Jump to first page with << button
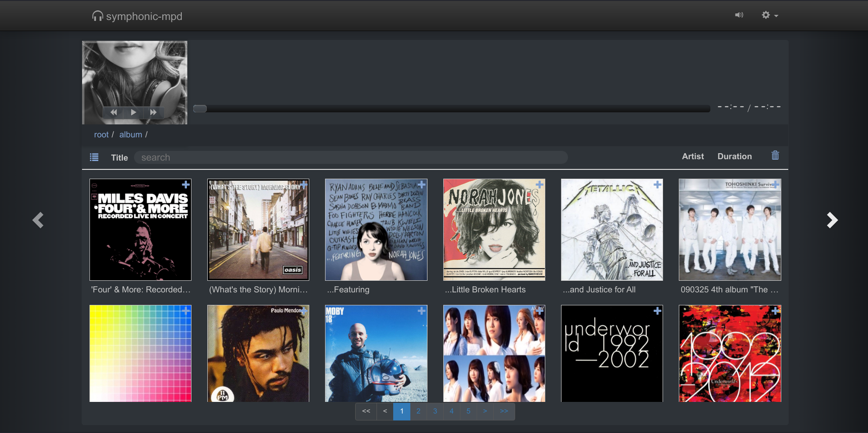This screenshot has width=868, height=433. point(366,411)
